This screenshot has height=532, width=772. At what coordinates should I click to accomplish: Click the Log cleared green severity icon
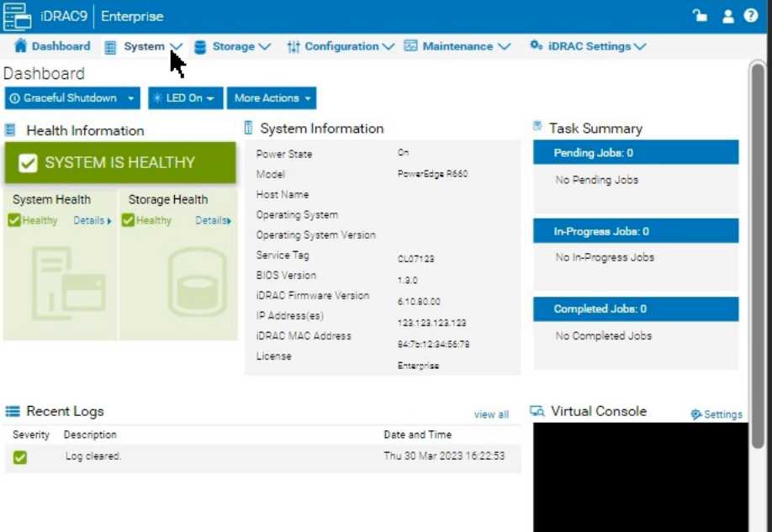[x=20, y=457]
